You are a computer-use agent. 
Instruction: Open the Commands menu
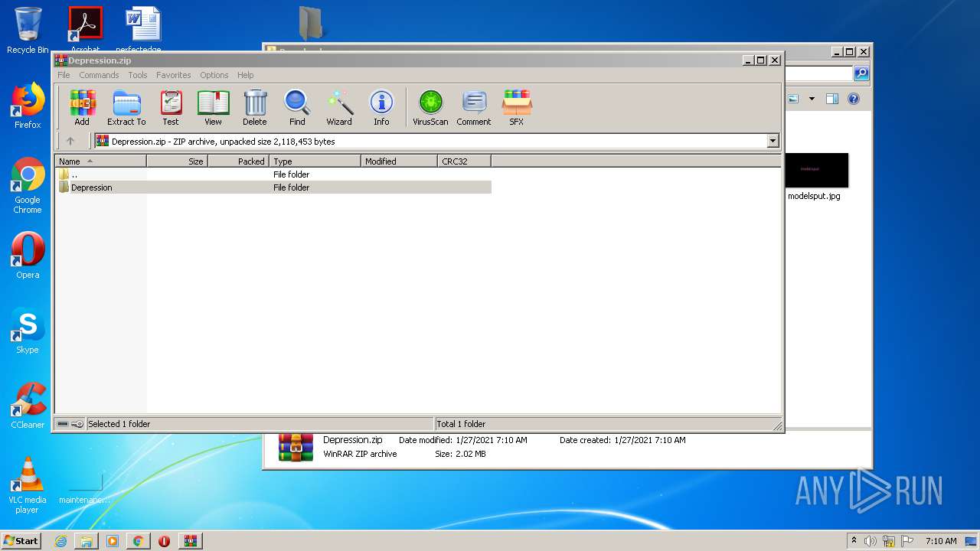pyautogui.click(x=99, y=75)
